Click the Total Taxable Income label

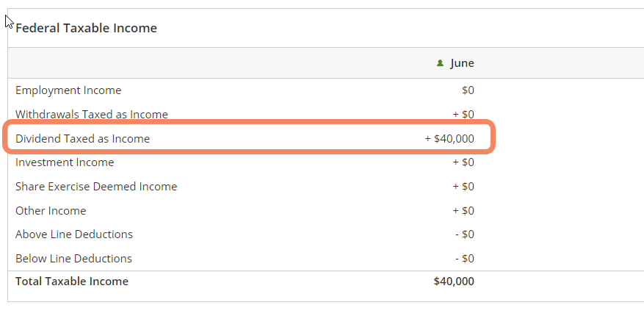coord(72,282)
